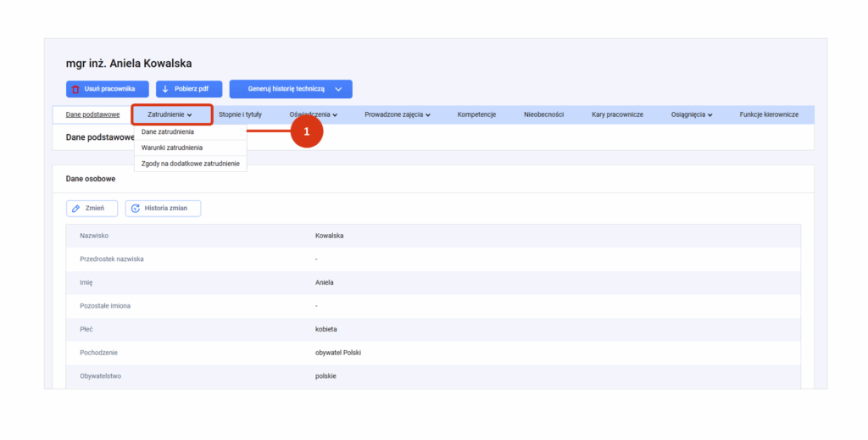This screenshot has height=440, width=868.
Task: Choose Zgody na dodatkowe zatrudnienie entry
Action: coord(191,164)
